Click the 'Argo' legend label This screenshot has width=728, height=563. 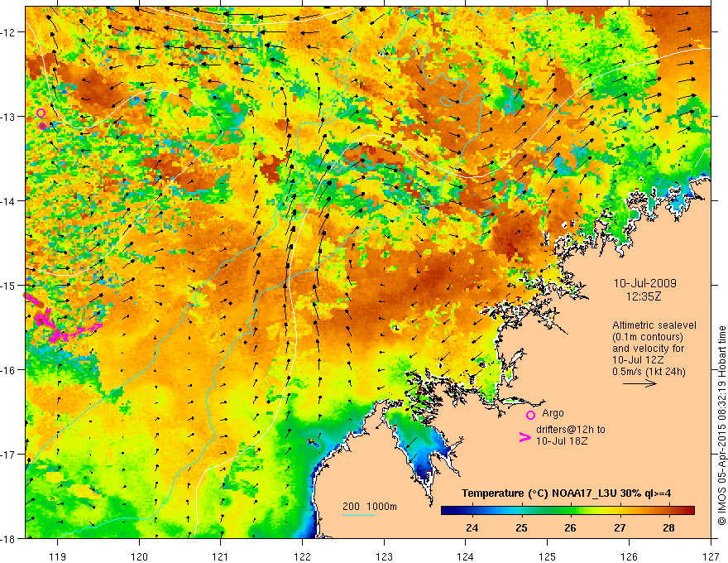click(553, 413)
